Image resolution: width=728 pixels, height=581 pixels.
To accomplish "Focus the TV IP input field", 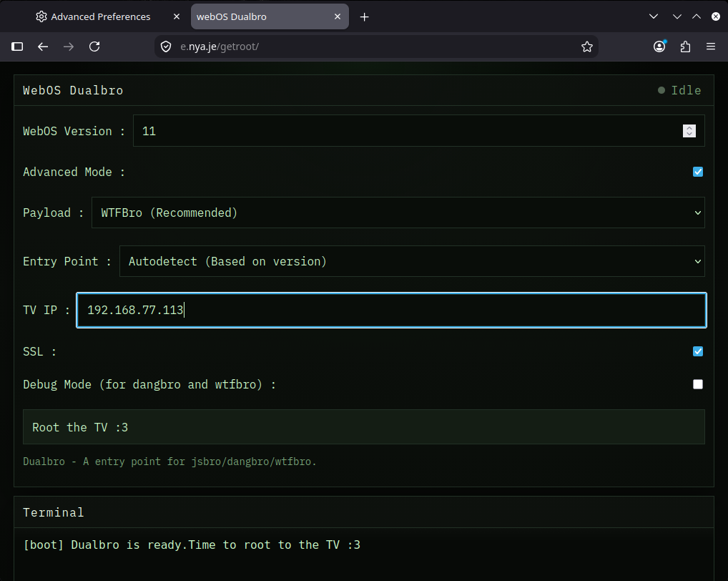I will [391, 311].
